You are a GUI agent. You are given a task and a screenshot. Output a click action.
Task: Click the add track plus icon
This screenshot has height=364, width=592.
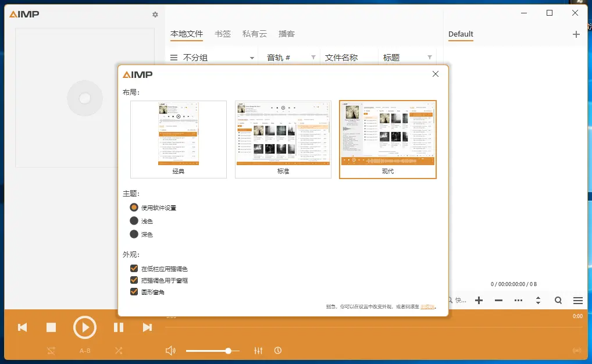point(479,300)
